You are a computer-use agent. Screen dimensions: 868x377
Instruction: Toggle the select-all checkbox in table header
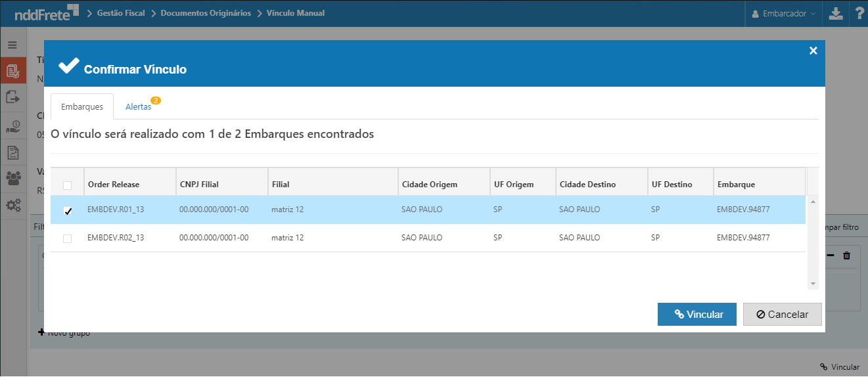(x=67, y=185)
